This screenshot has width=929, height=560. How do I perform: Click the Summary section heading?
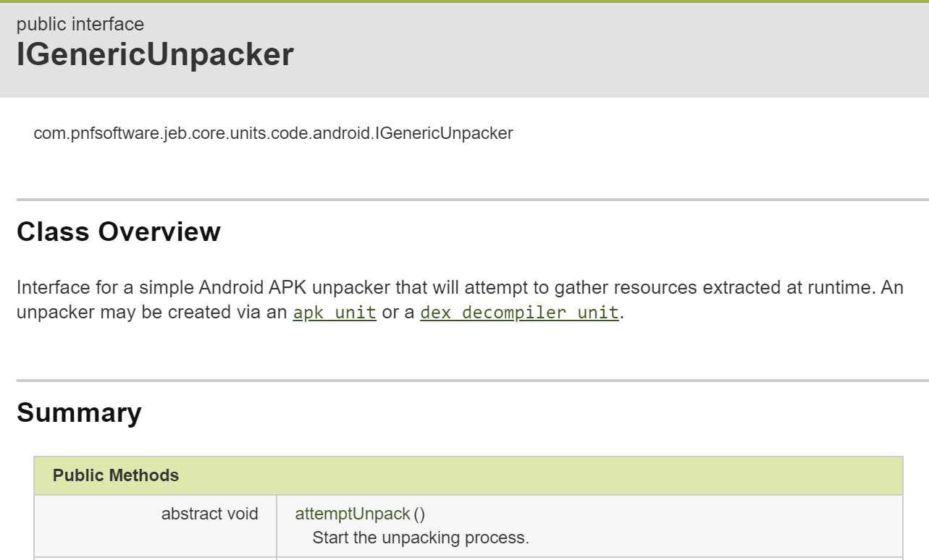point(79,412)
